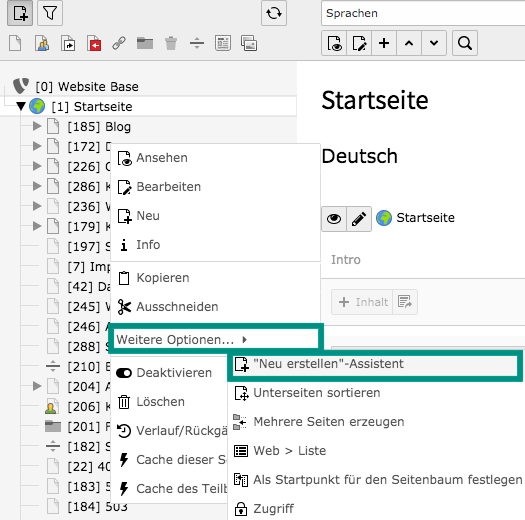Expand the [185] Blog tree node

tap(37, 126)
